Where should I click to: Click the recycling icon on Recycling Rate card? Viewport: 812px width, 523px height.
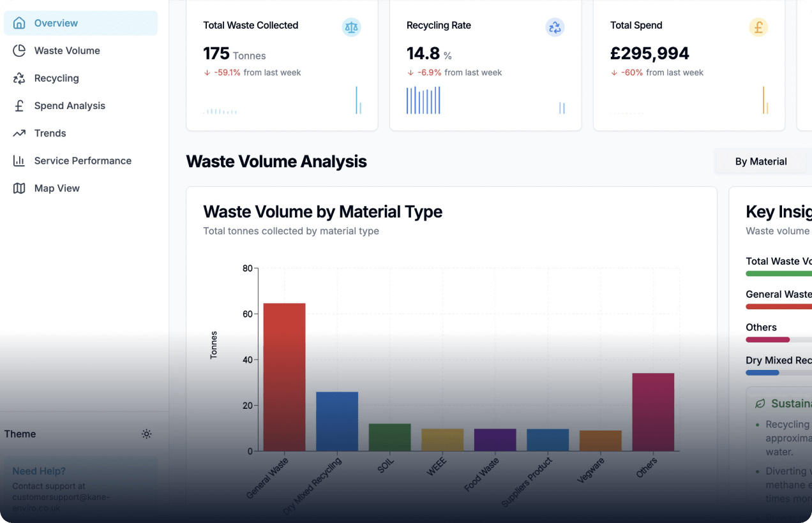(555, 27)
